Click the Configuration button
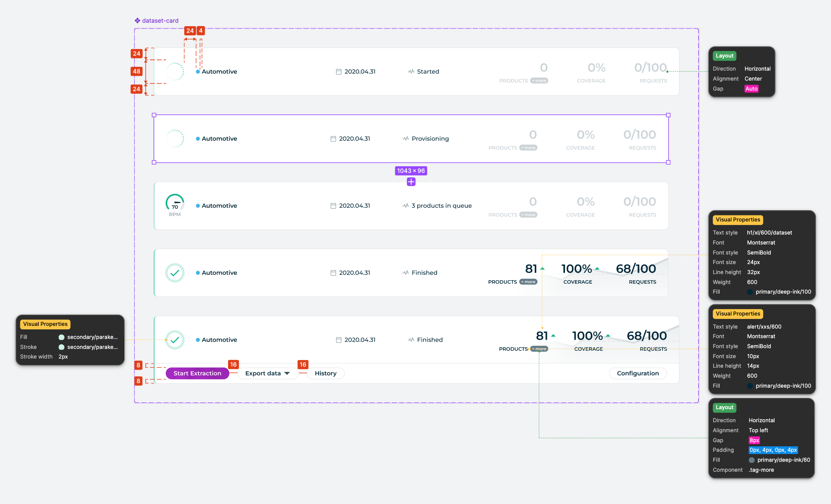This screenshot has width=831, height=504. tap(638, 373)
